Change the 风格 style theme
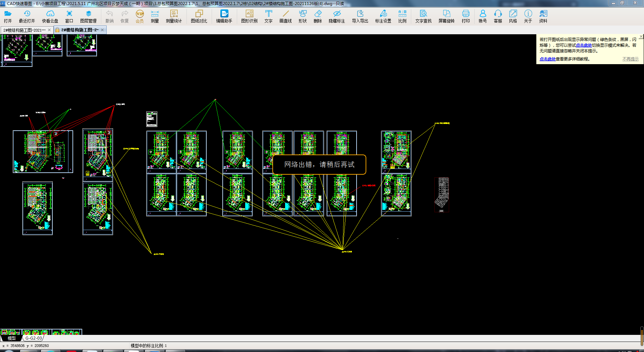The width and height of the screenshot is (644, 352). (513, 16)
